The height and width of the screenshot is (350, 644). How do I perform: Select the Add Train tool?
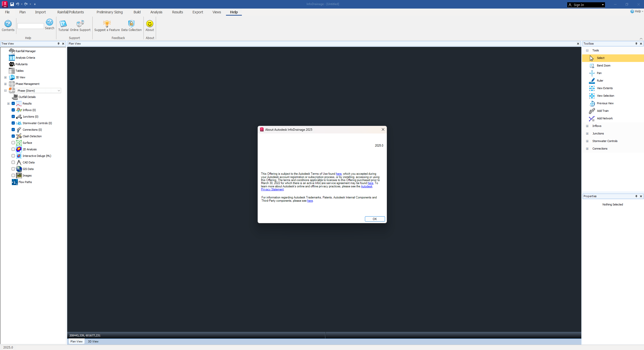(x=603, y=111)
